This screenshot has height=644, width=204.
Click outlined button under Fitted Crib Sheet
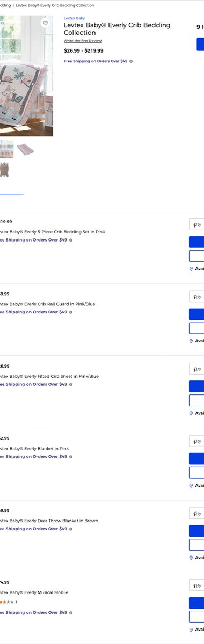[196, 400]
